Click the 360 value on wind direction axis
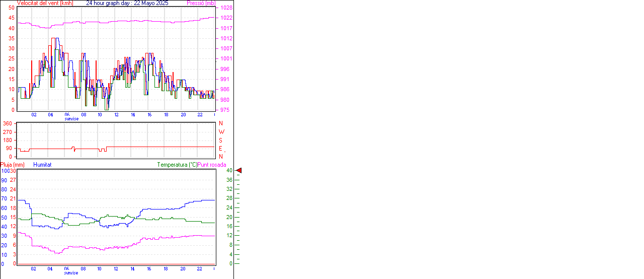This screenshot has width=644, height=279. [x=8, y=123]
